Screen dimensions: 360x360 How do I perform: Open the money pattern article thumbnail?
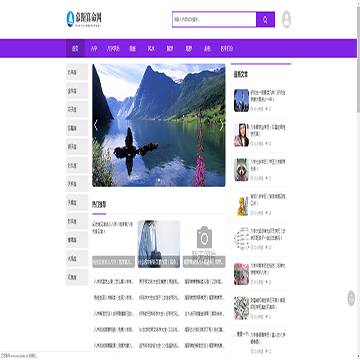click(x=241, y=308)
